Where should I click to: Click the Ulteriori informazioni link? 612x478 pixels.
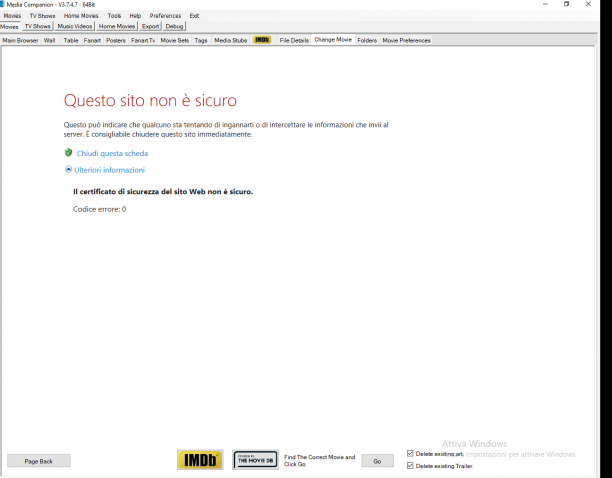pyautogui.click(x=109, y=170)
